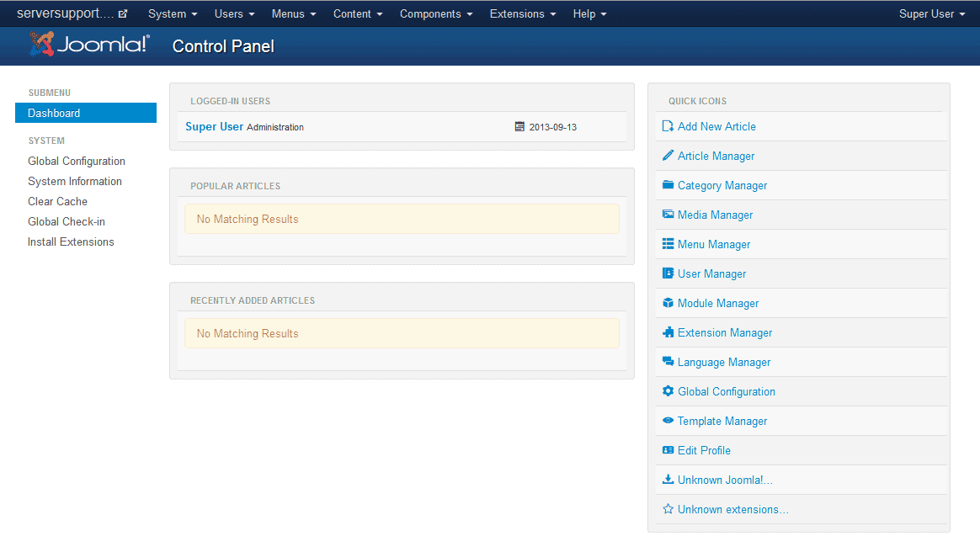
Task: Click the cube icon for Module Manager
Action: click(668, 303)
